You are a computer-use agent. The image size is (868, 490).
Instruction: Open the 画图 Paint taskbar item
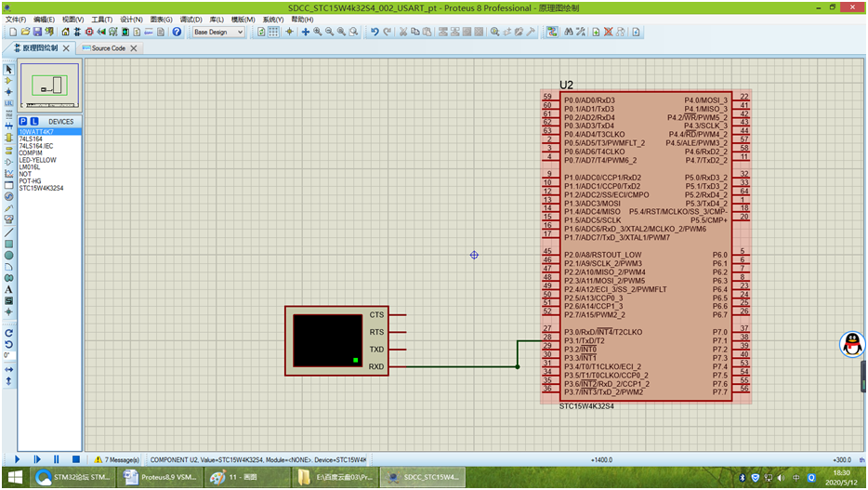(242, 477)
